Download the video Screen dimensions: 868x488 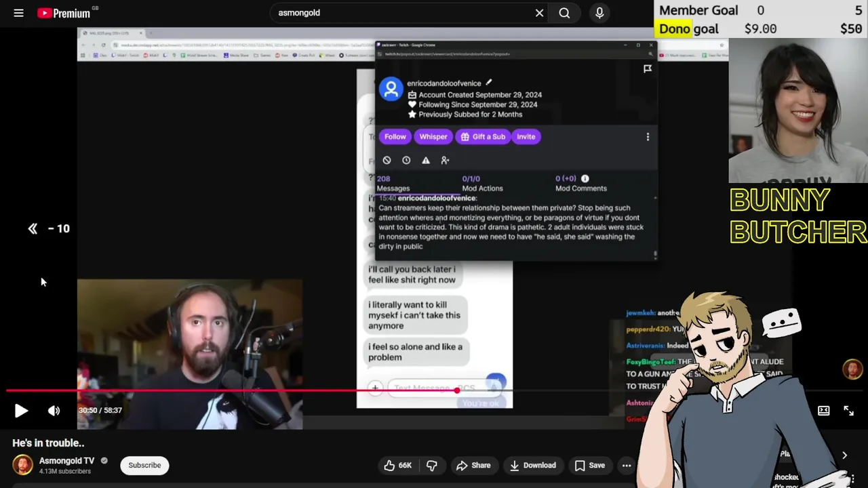point(533,465)
